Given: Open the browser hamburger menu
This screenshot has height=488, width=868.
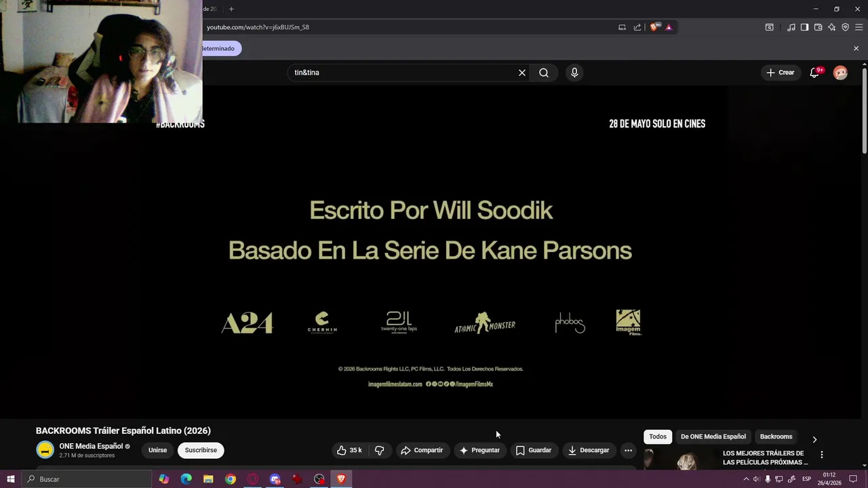Looking at the screenshot, I should (x=859, y=27).
